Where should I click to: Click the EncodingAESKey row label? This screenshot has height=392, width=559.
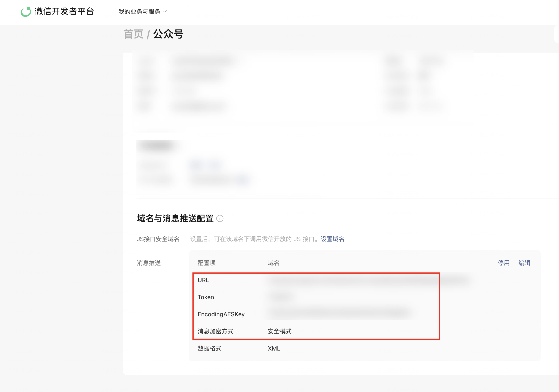(x=221, y=314)
